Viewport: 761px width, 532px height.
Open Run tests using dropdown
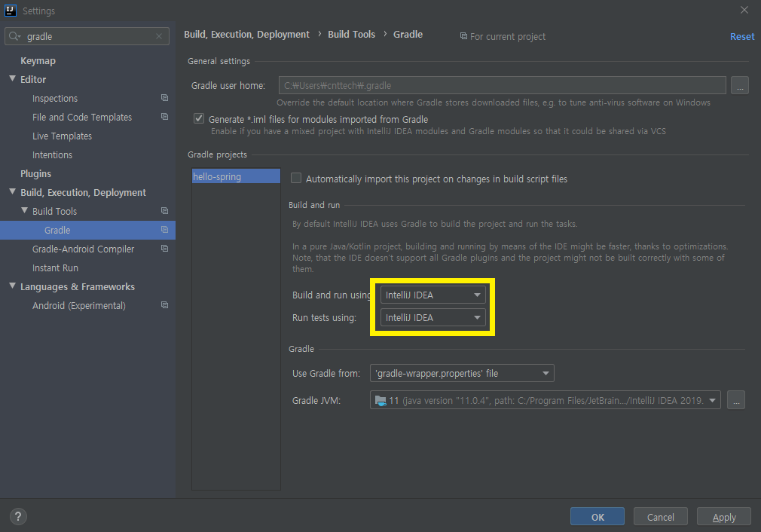coord(432,317)
